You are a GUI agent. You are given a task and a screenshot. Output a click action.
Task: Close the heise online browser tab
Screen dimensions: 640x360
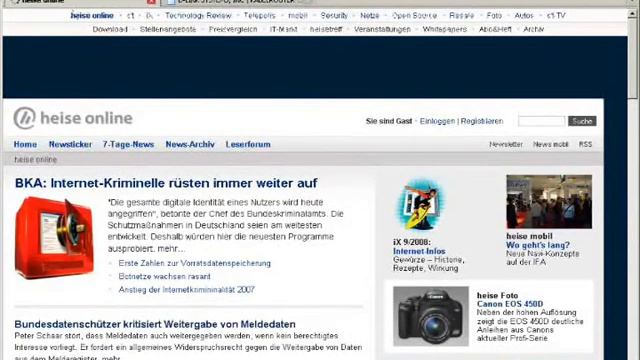(151, 2)
